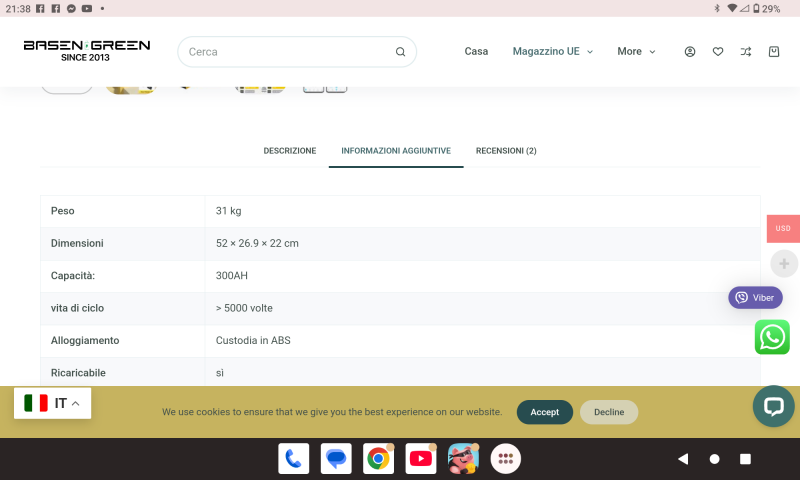Open the compare shuffle icon
Viewport: 800px width, 480px height.
(745, 52)
